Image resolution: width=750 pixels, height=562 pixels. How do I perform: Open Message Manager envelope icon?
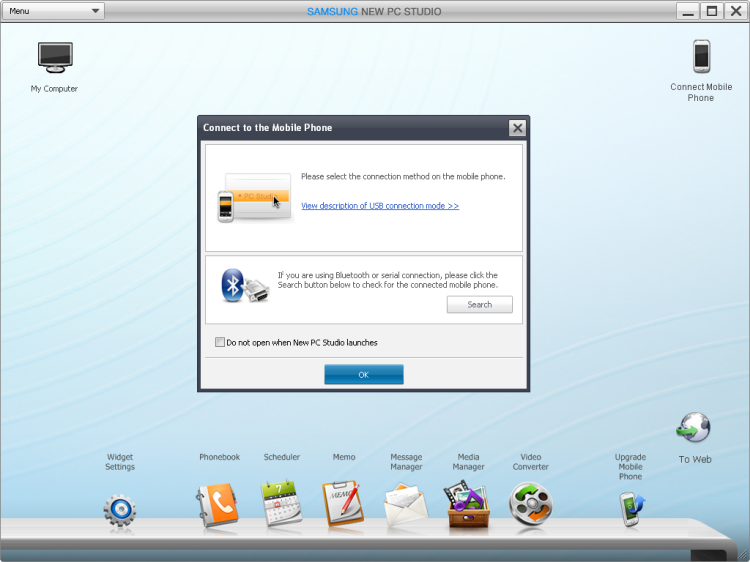point(406,505)
